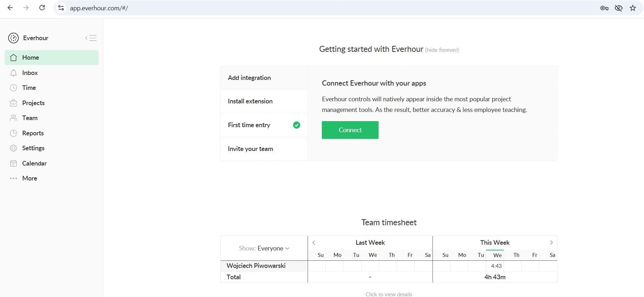This screenshot has height=297, width=644.
Task: Expand the More menu item
Action: (51, 178)
